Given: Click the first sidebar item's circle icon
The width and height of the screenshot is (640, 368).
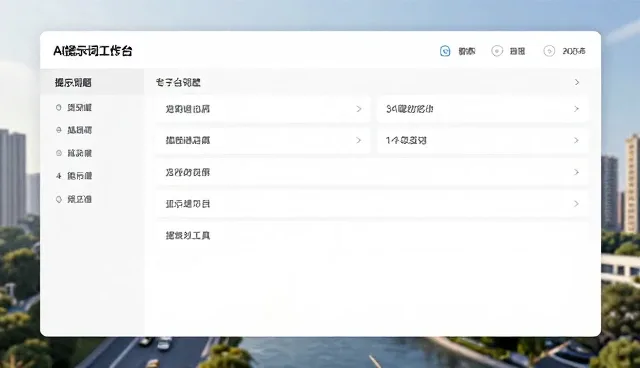Looking at the screenshot, I should click(58, 108).
